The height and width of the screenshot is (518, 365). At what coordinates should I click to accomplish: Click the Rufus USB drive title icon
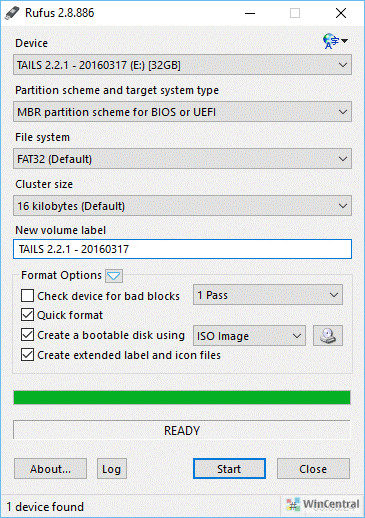[12, 13]
